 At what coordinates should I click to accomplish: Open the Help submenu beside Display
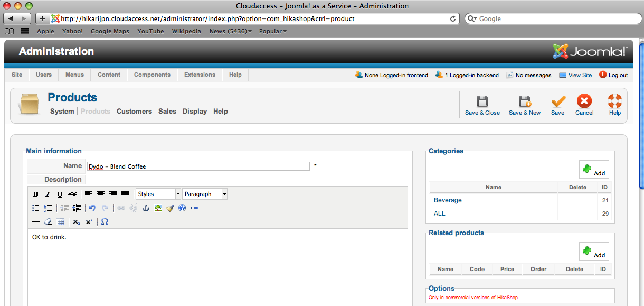(221, 111)
